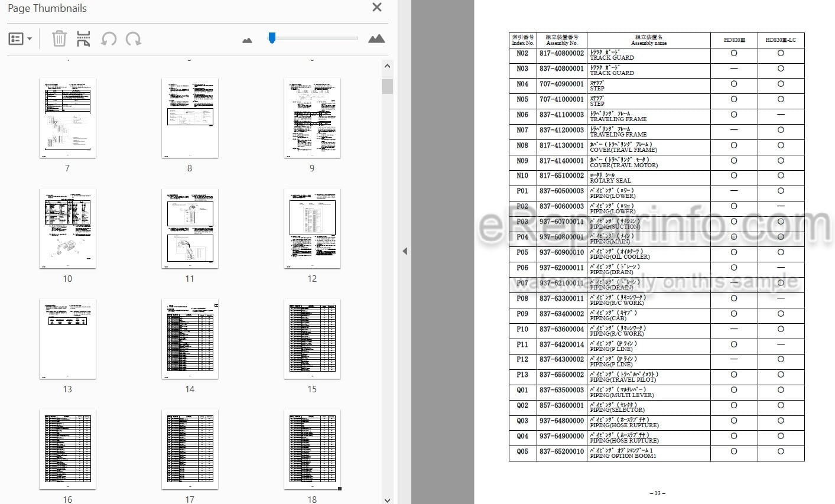Rotate pages clockwise

134,39
